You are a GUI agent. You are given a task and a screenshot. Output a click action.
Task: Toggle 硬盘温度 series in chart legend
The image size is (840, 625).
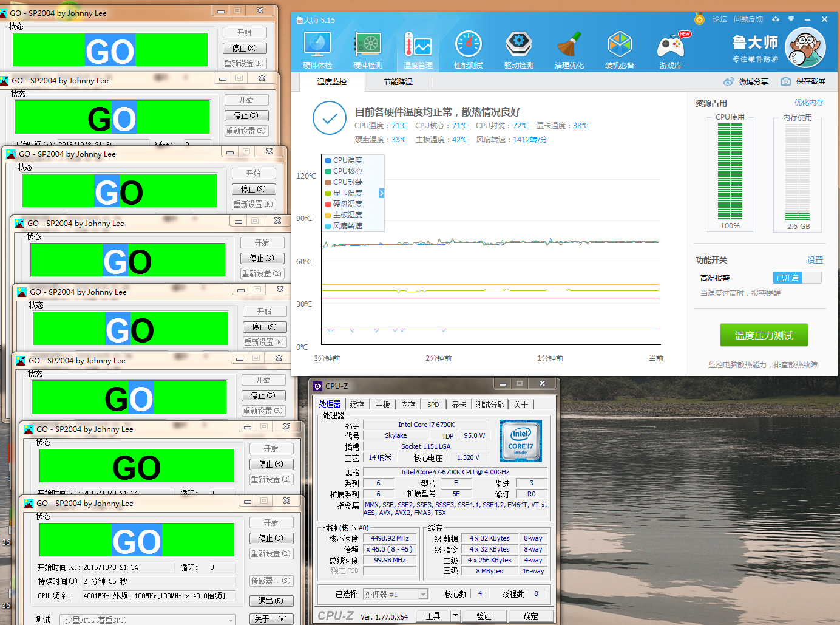tap(344, 204)
